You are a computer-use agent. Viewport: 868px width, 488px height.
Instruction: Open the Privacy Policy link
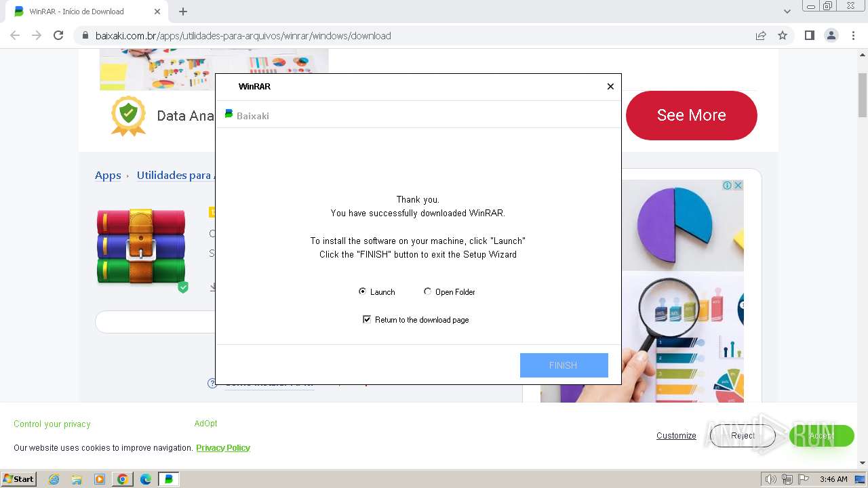pyautogui.click(x=223, y=447)
